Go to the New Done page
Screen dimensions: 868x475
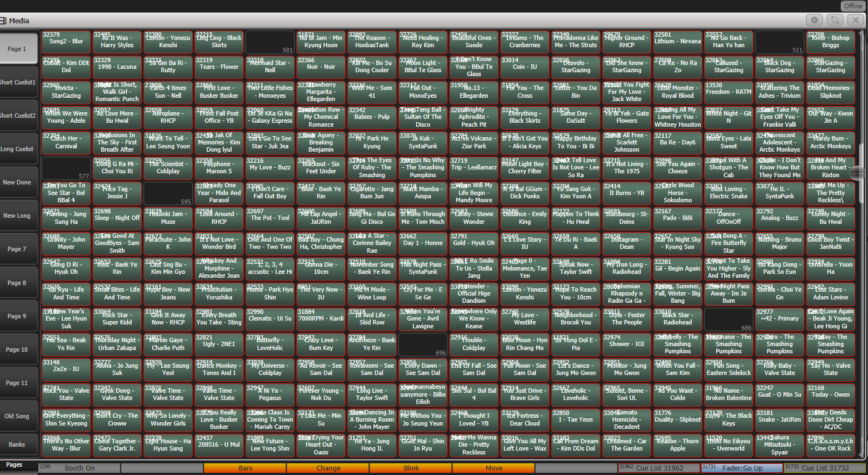click(x=18, y=182)
